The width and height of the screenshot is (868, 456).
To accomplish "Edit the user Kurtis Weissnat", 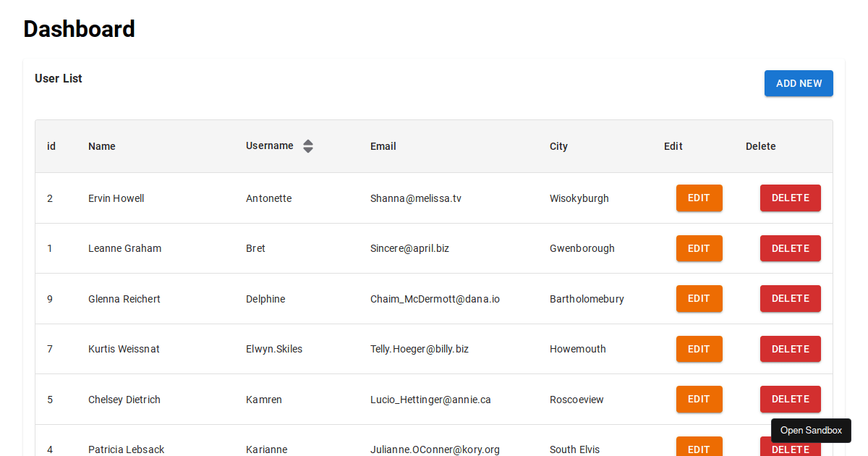I will click(699, 349).
